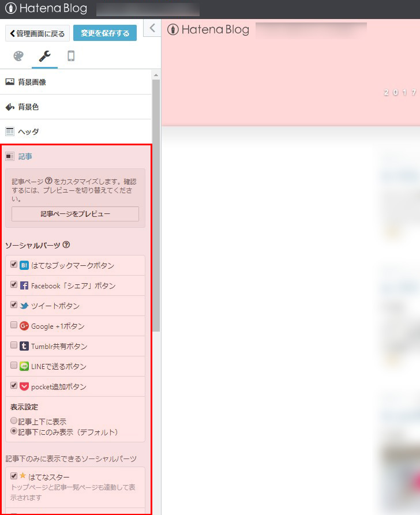Click help icon next to ソーシャルパーツ
420x515 pixels.
[66, 245]
